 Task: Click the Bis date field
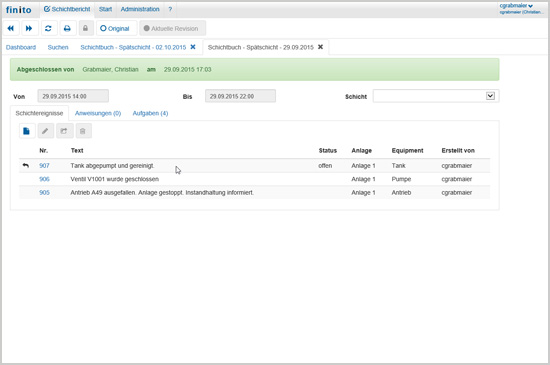click(x=240, y=96)
